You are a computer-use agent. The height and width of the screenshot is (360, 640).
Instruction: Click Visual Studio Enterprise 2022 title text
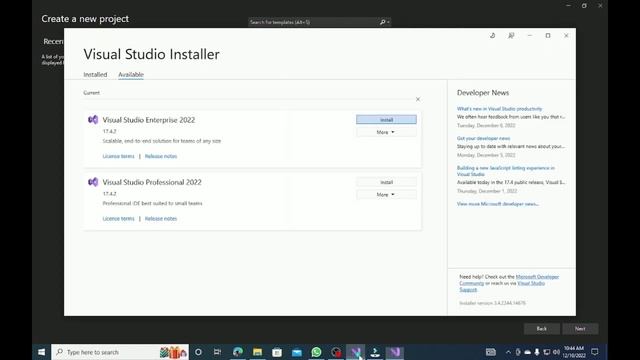click(149, 120)
